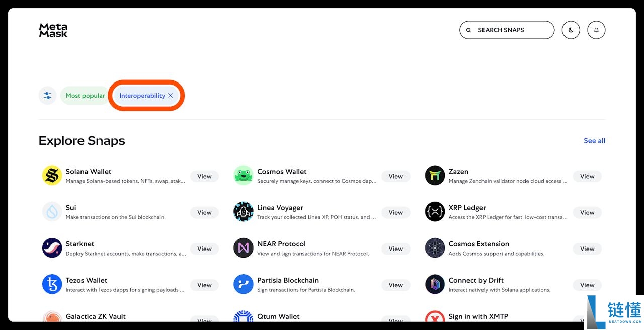Open the Cosmos Extension title
This screenshot has height=330, width=644.
click(479, 244)
